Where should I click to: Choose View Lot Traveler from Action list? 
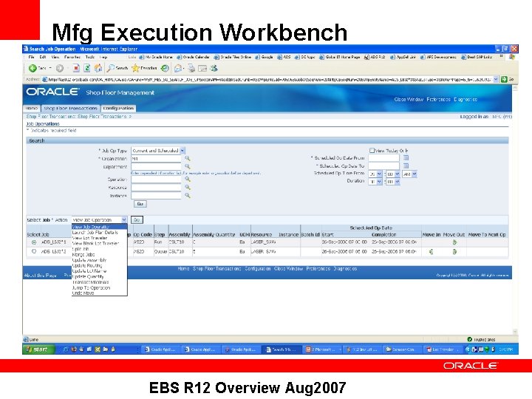coord(90,238)
